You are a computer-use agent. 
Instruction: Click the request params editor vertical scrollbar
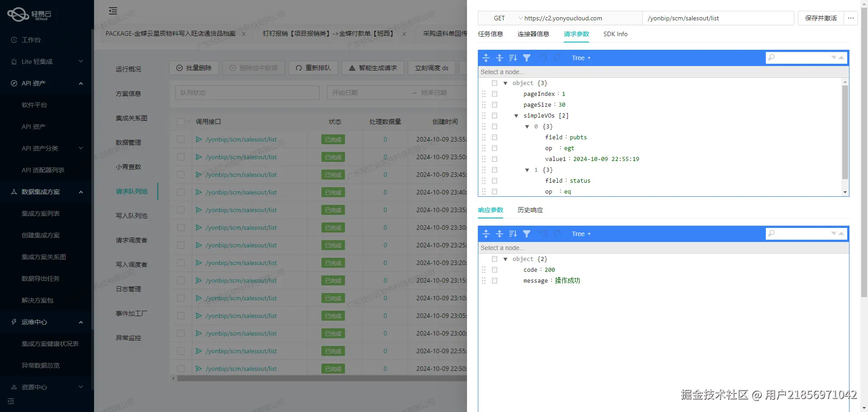click(x=845, y=131)
